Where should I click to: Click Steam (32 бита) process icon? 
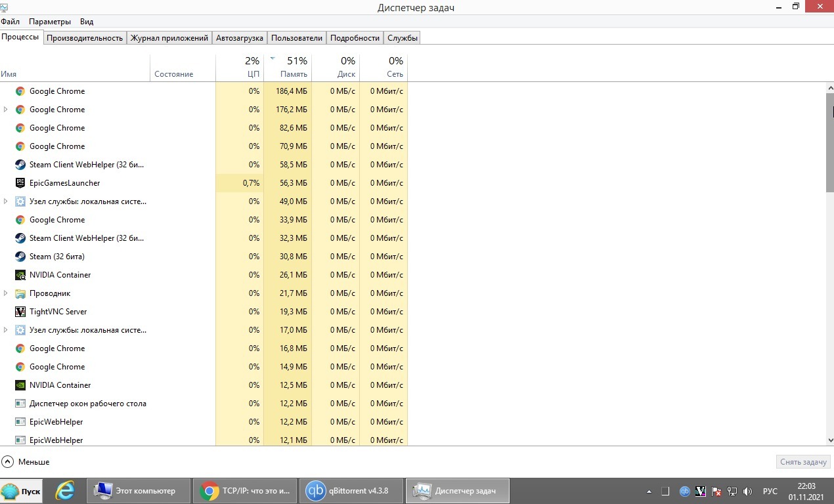pyautogui.click(x=20, y=257)
